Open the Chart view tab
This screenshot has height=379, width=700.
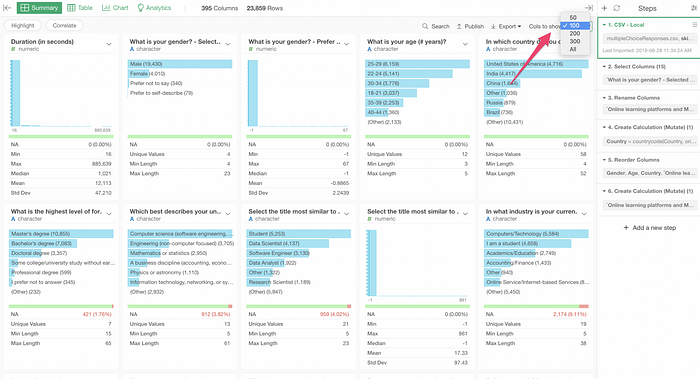pyautogui.click(x=115, y=8)
